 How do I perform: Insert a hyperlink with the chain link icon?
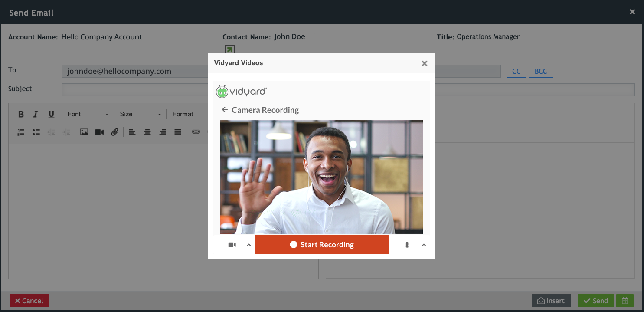(x=196, y=132)
